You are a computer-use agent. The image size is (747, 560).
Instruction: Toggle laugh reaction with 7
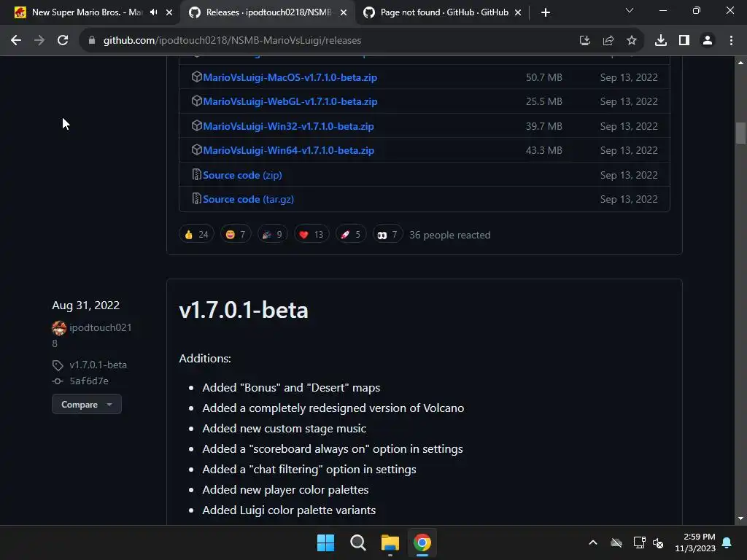236,235
